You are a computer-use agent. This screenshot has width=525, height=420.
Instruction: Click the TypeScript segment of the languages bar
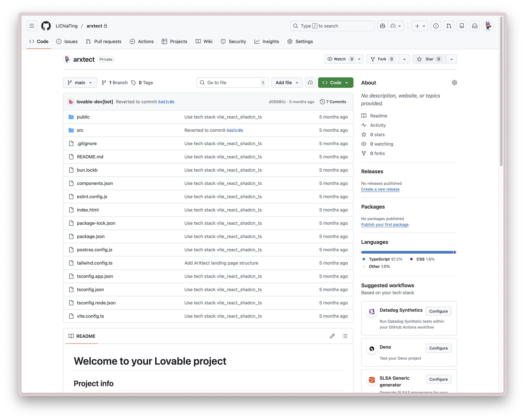tap(402, 252)
